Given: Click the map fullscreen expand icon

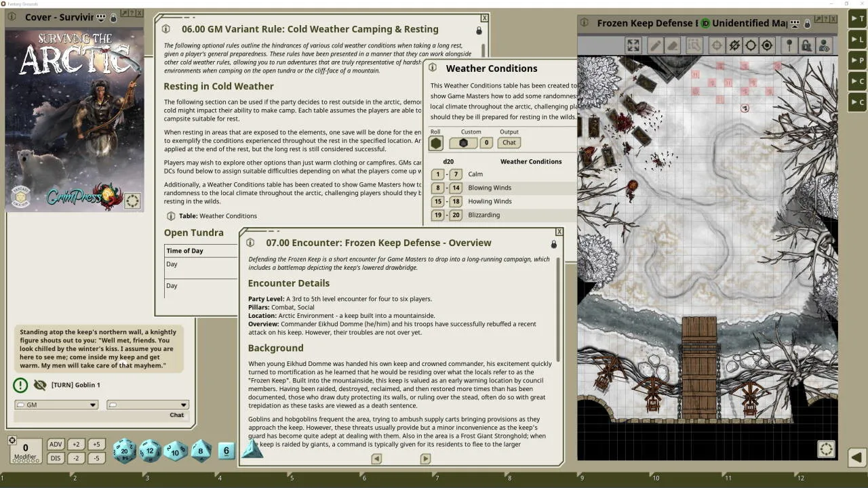Looking at the screenshot, I should [633, 45].
